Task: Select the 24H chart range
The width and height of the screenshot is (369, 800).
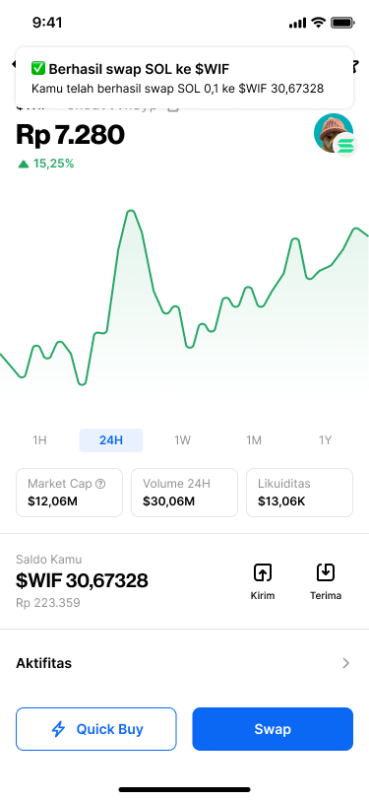Action: tap(111, 440)
